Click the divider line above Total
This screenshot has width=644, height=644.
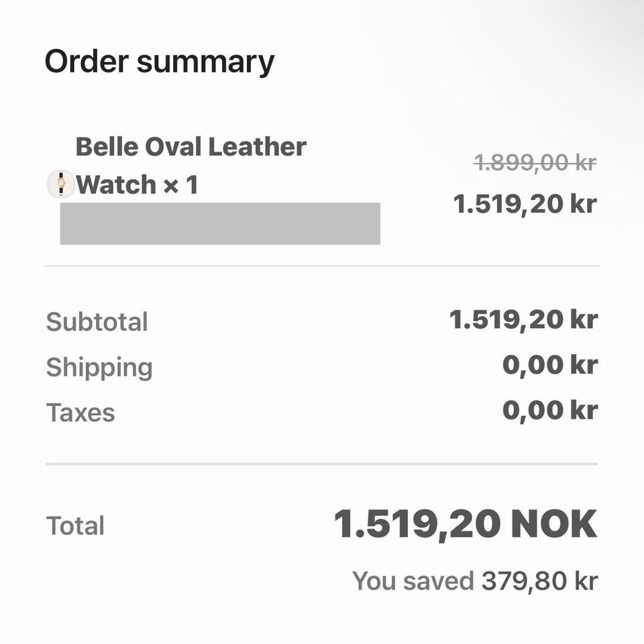click(322, 464)
